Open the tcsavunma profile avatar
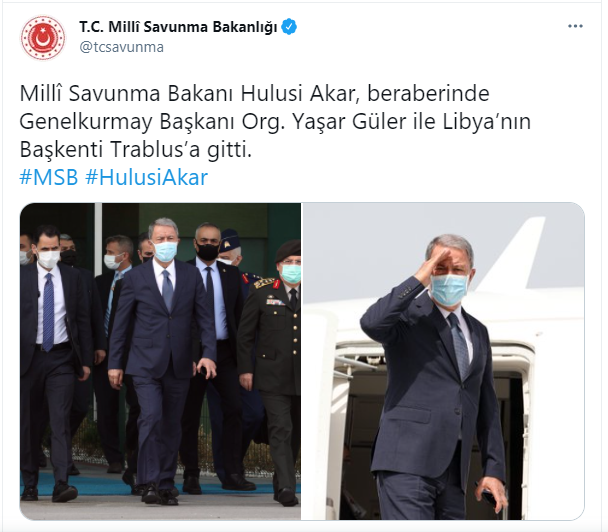608x532 pixels. pyautogui.click(x=43, y=38)
